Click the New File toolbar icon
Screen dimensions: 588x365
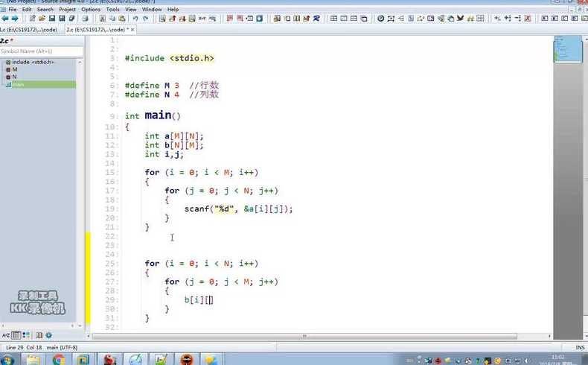[32, 18]
